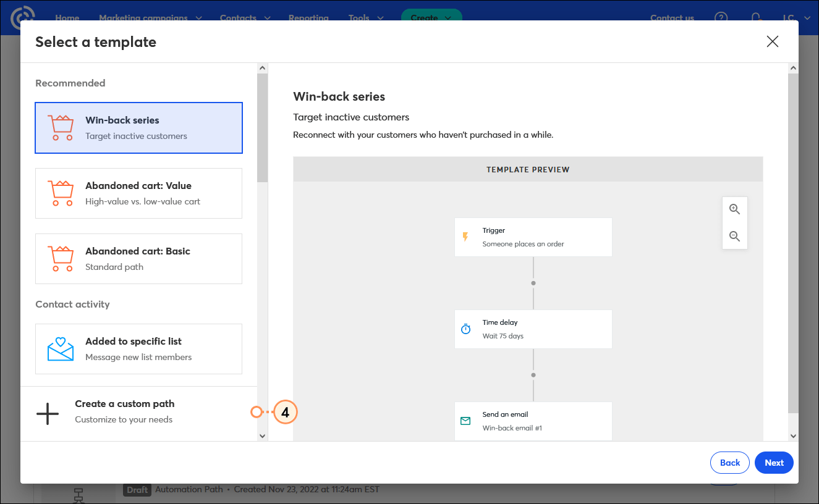Go to the Home menu item
Viewport: 819px width, 504px height.
coord(67,18)
